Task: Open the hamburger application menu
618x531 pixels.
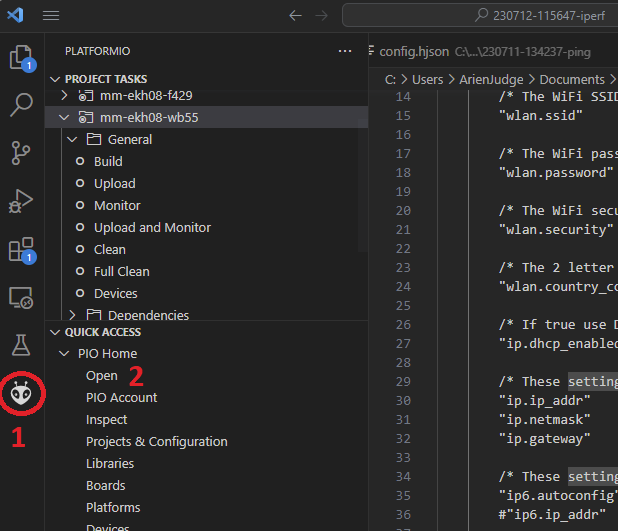Action: click(51, 16)
